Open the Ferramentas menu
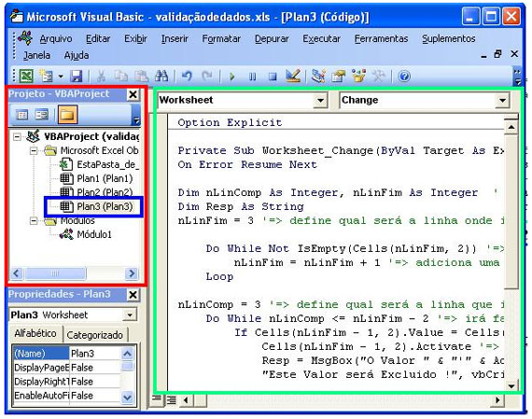The height and width of the screenshot is (419, 532). coord(381,38)
